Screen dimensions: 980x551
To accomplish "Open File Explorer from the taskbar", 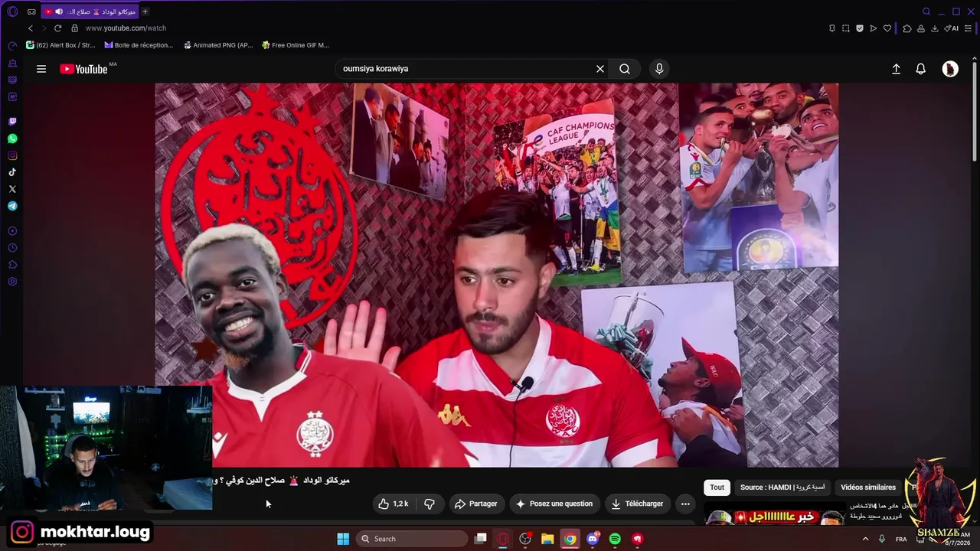I will [x=547, y=539].
